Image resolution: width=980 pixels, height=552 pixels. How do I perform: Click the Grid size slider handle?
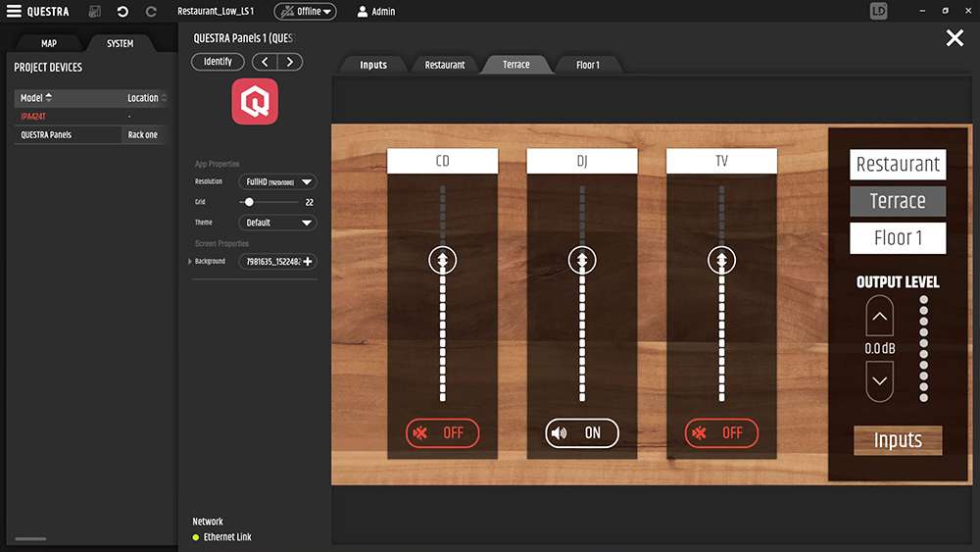click(249, 202)
